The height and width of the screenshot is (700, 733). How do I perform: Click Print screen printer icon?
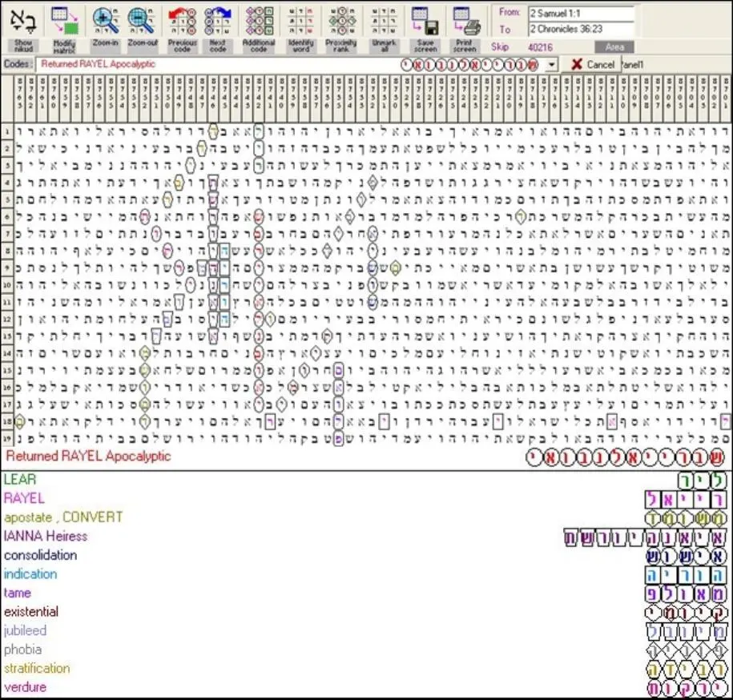pyautogui.click(x=465, y=21)
